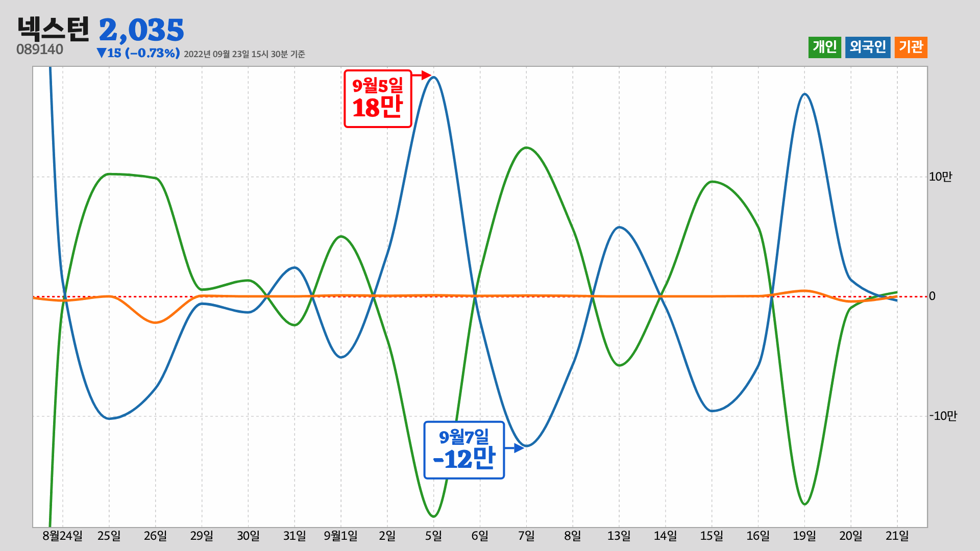The height and width of the screenshot is (551, 980).
Task: Click the x-axis label 14일
Action: 666,536
